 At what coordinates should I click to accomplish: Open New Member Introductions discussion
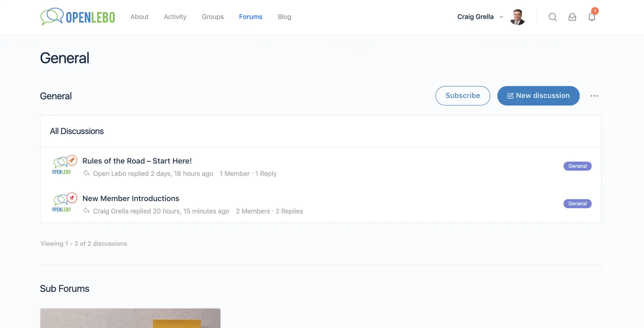coord(131,198)
